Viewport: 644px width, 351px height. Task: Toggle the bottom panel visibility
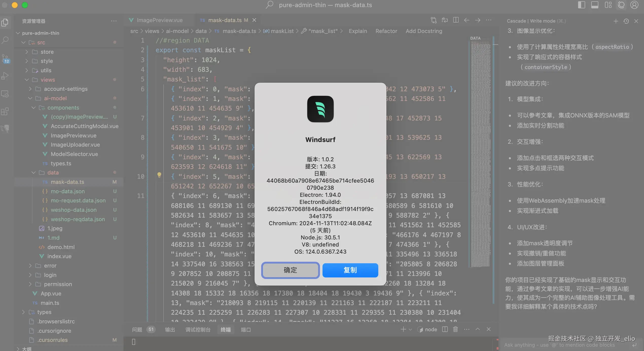pyautogui.click(x=595, y=5)
